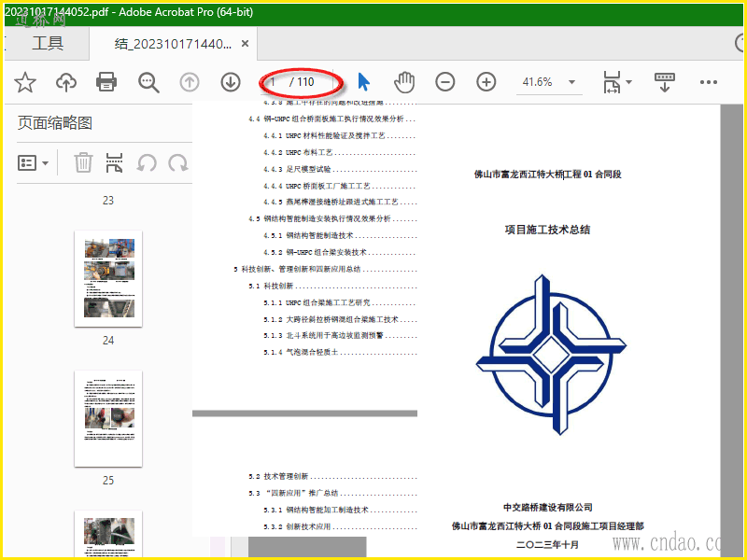Close the 结_202310171440... document tab
Viewport: 747px width, 560px height.
pyautogui.click(x=245, y=44)
